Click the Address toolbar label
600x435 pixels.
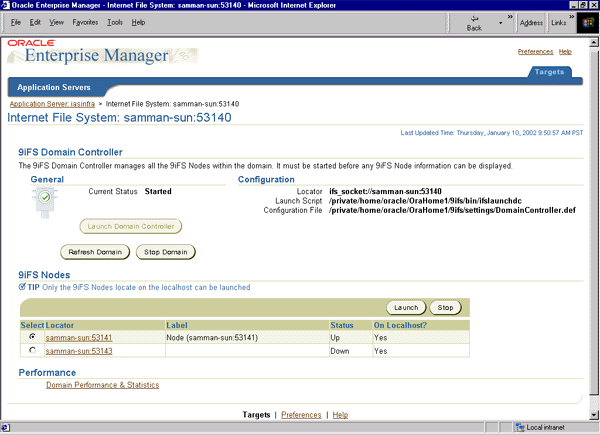click(x=531, y=23)
